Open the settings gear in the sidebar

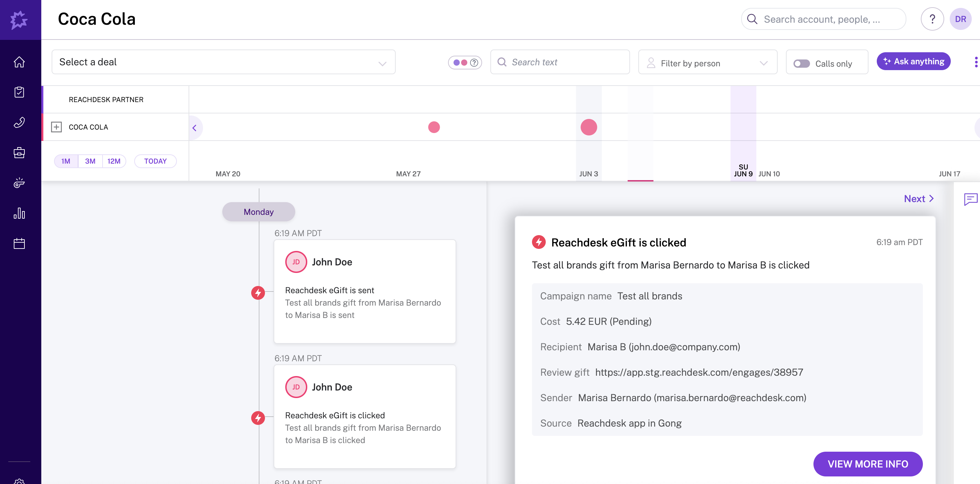[19, 481]
